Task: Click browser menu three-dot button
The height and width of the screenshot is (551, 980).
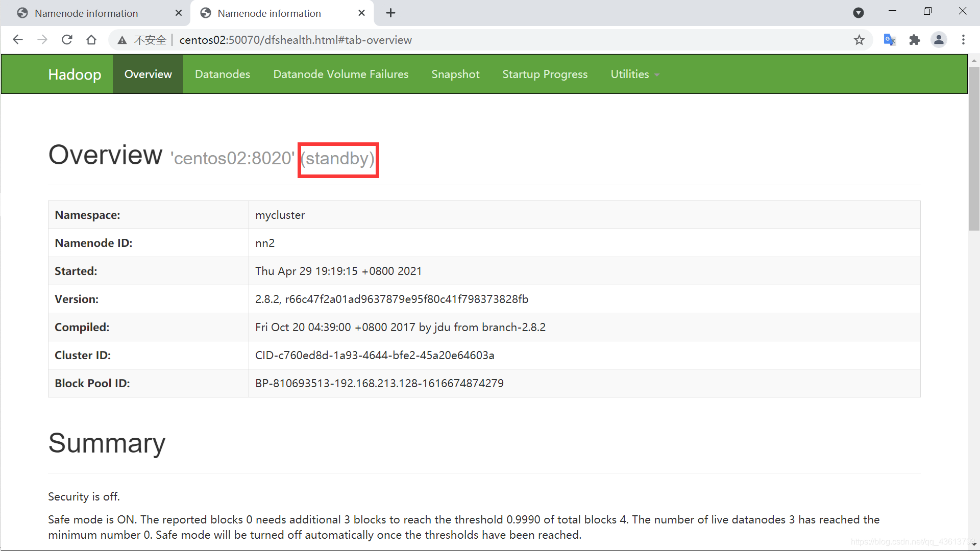Action: click(x=963, y=40)
